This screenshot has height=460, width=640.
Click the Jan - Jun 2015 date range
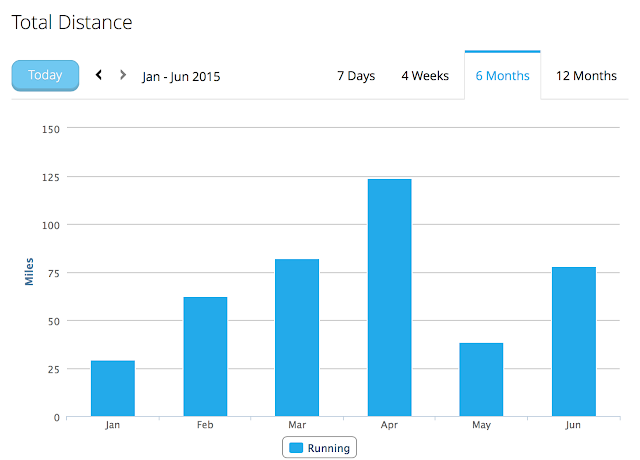(181, 77)
